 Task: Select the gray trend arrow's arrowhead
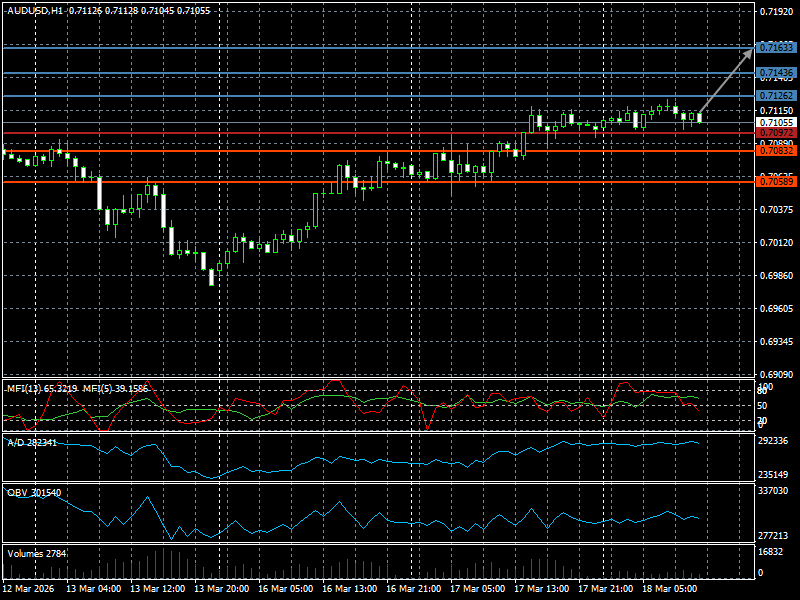click(749, 50)
